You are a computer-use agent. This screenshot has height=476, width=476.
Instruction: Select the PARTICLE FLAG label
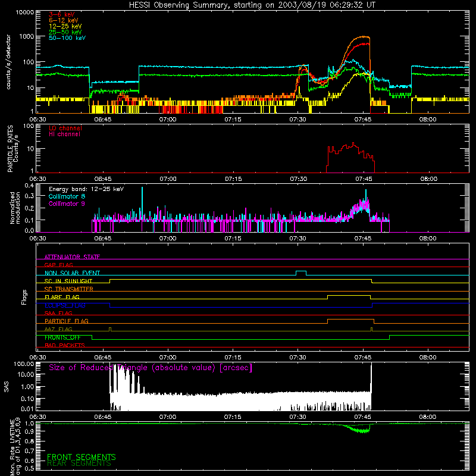point(67,321)
